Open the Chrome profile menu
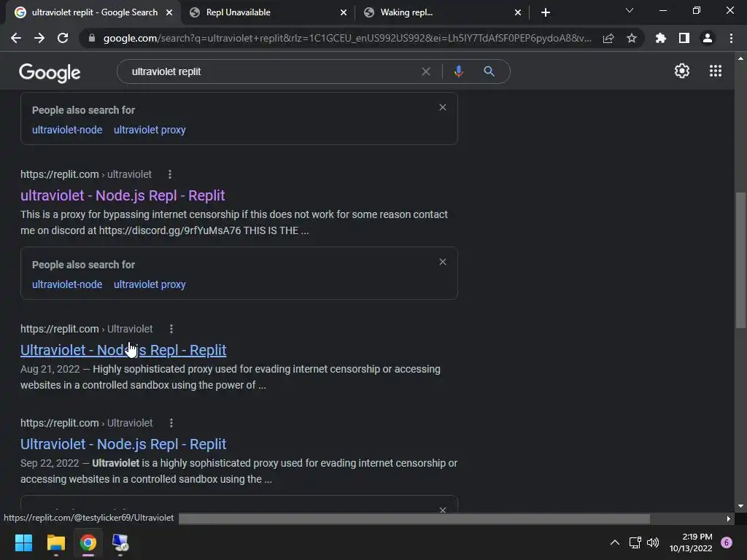This screenshot has width=747, height=560. coord(708,38)
